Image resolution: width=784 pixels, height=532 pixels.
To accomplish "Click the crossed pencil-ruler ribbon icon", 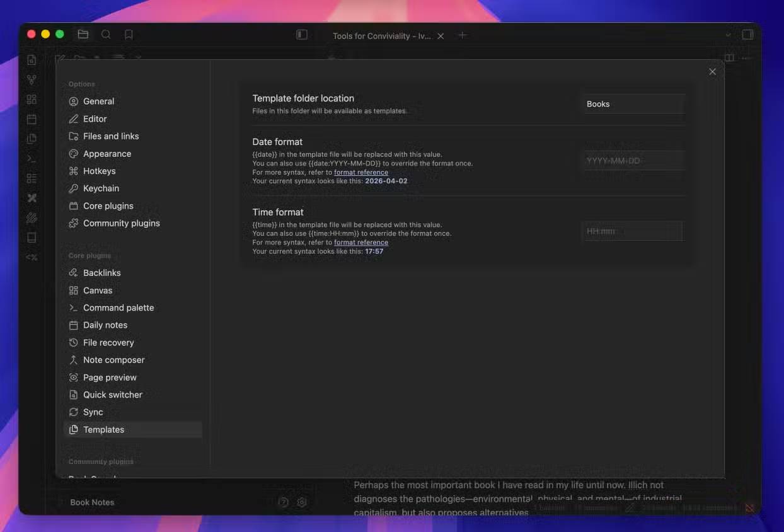I will (32, 198).
